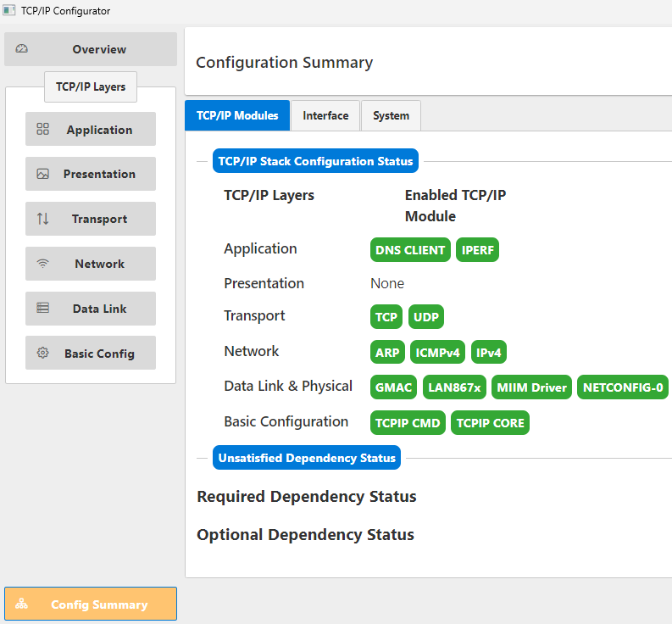The width and height of the screenshot is (672, 624).
Task: Collapse TCP/IP Stack Configuration Status section
Action: tap(315, 161)
